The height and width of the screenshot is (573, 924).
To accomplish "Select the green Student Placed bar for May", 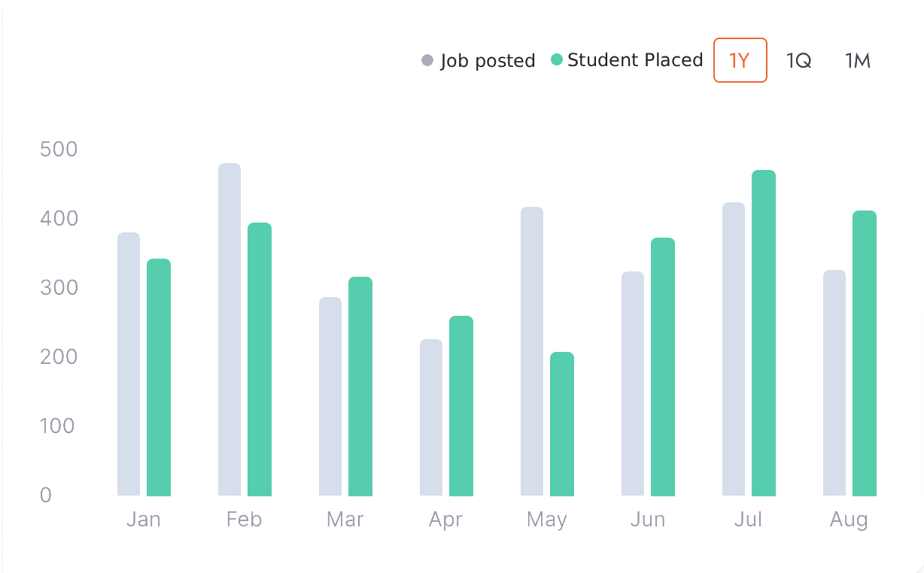I will [562, 424].
